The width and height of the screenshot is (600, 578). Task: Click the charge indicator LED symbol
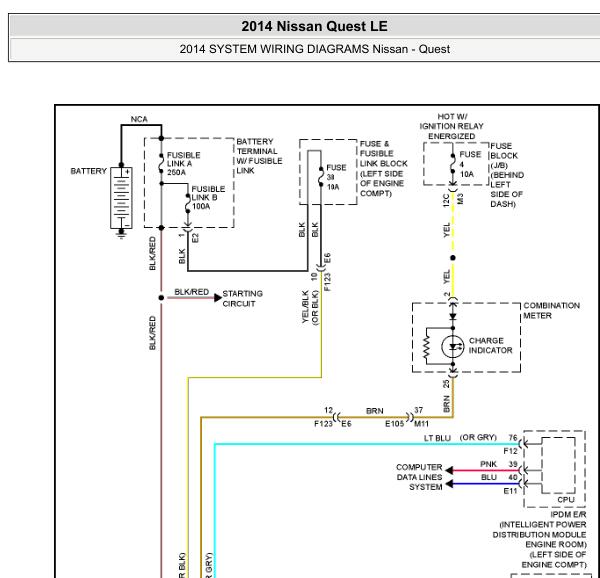pos(453,347)
